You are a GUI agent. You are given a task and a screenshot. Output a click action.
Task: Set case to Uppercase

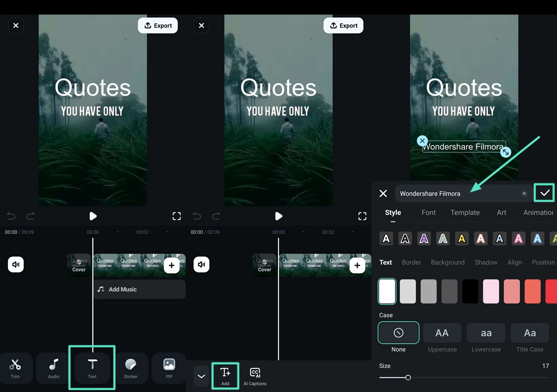pyautogui.click(x=442, y=333)
